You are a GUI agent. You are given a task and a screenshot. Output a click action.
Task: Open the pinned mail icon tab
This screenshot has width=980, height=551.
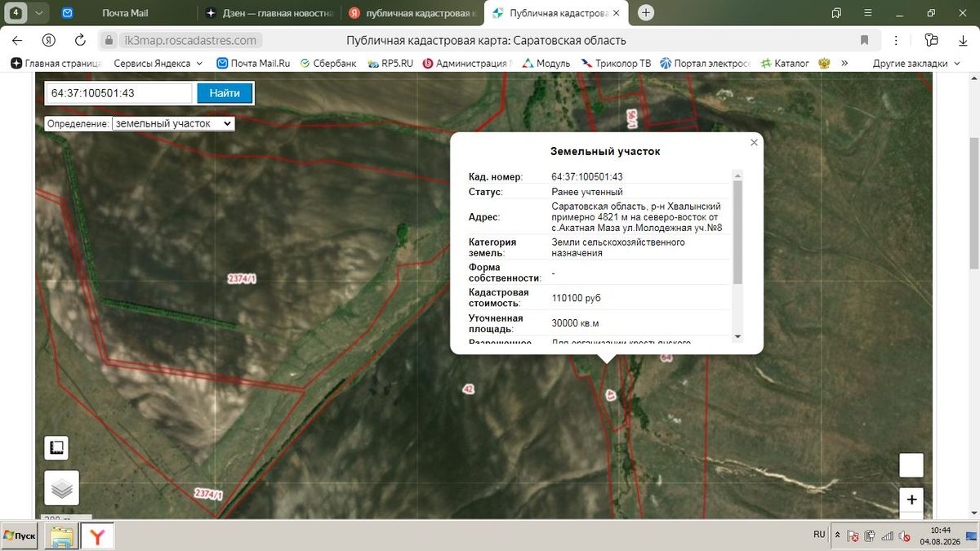68,13
